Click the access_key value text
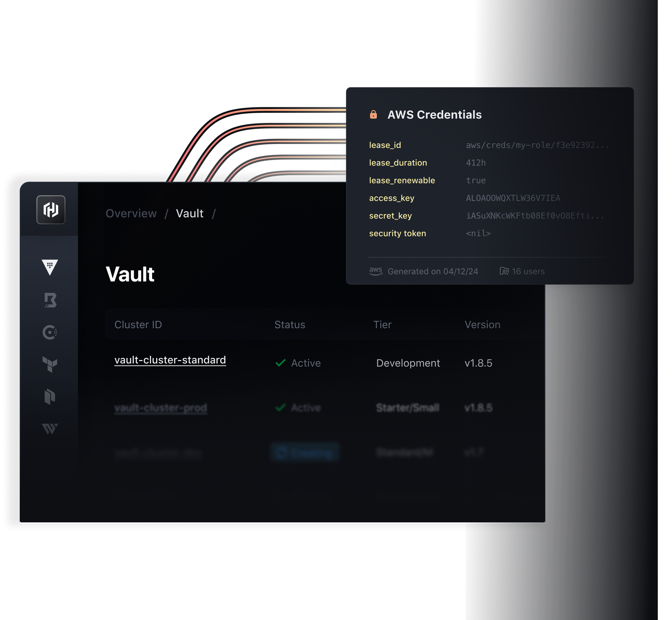Viewport: 672px width, 620px height. (x=513, y=198)
